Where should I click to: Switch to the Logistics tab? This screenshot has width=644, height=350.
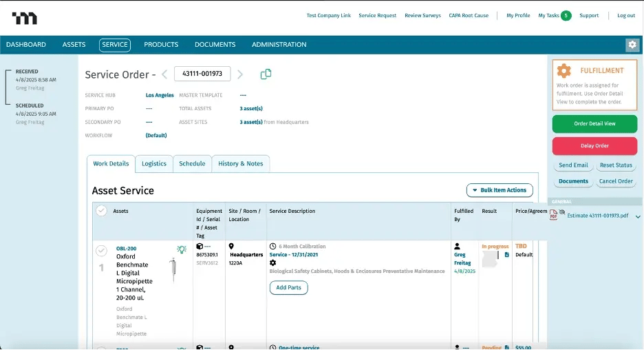pyautogui.click(x=154, y=164)
